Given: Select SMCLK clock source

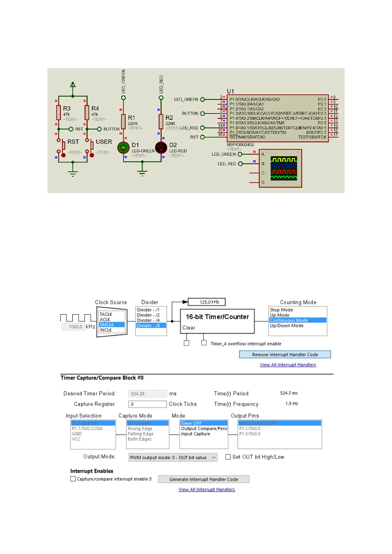Looking at the screenshot, I should coord(112,325).
